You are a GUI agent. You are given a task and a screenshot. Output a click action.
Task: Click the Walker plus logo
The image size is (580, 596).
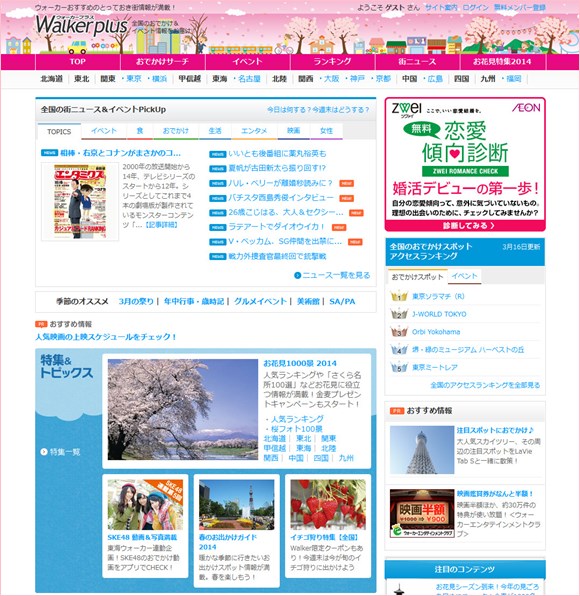pyautogui.click(x=82, y=25)
